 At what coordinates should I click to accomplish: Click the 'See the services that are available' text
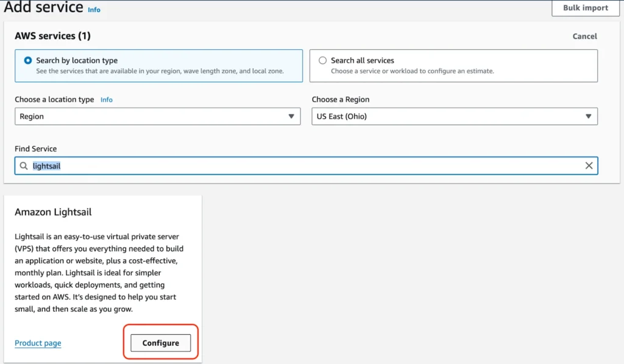point(160,71)
